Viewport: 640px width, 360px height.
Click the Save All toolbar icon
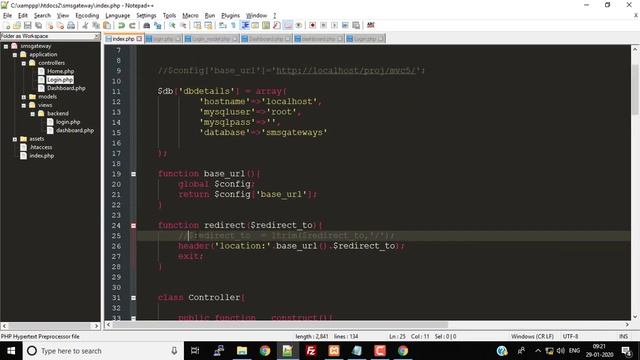[x=38, y=25]
